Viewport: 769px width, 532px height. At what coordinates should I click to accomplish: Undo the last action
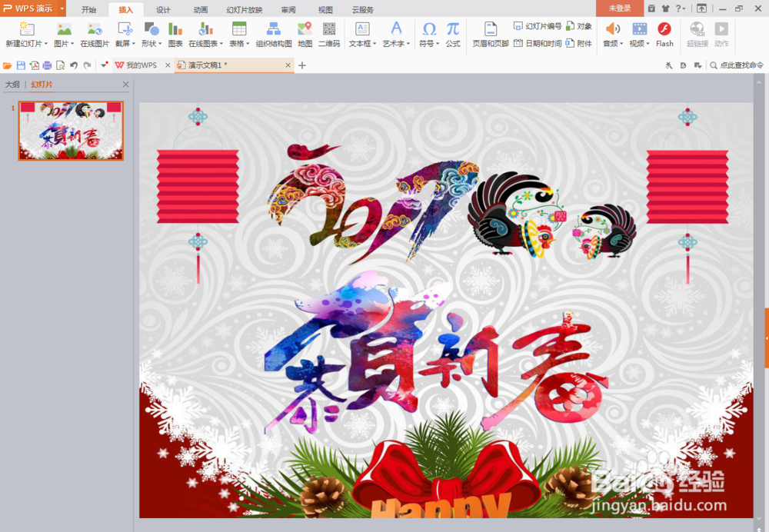(74, 65)
